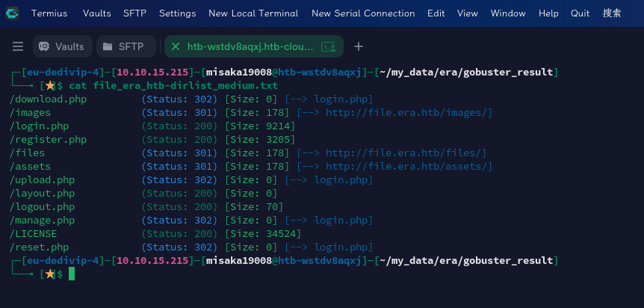
Task: Open the Window menu
Action: point(508,13)
